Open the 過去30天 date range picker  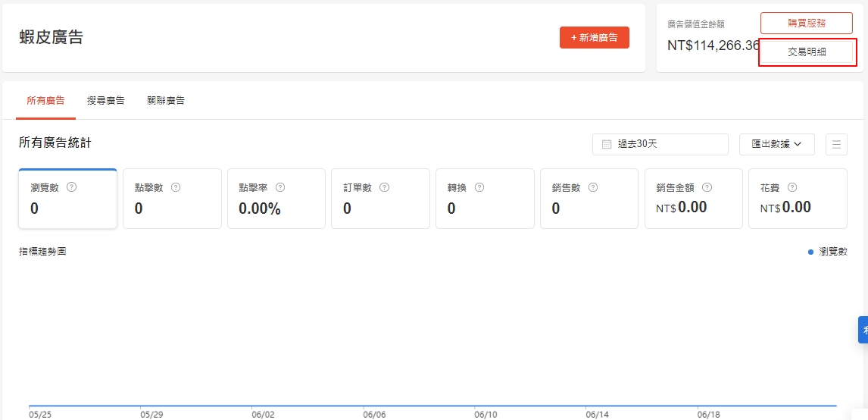tap(660, 144)
